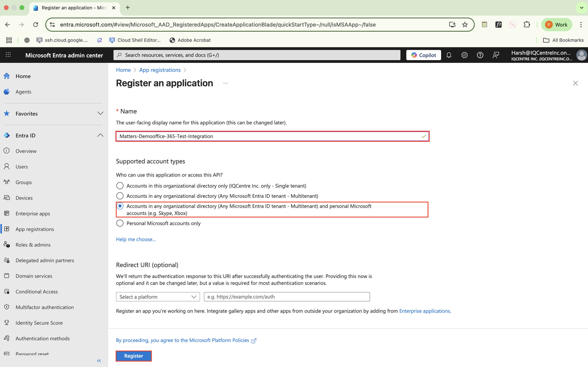The height and width of the screenshot is (367, 588).
Task: Click the application Name input field
Action: (x=272, y=136)
